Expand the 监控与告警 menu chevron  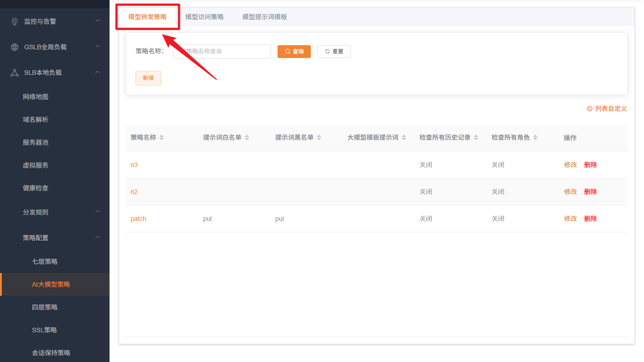coord(98,21)
